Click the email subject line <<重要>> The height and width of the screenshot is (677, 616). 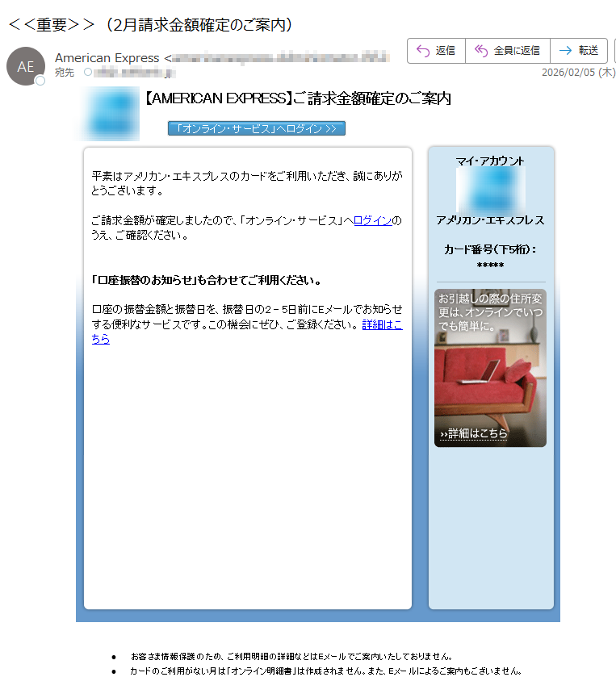pyautogui.click(x=150, y=25)
